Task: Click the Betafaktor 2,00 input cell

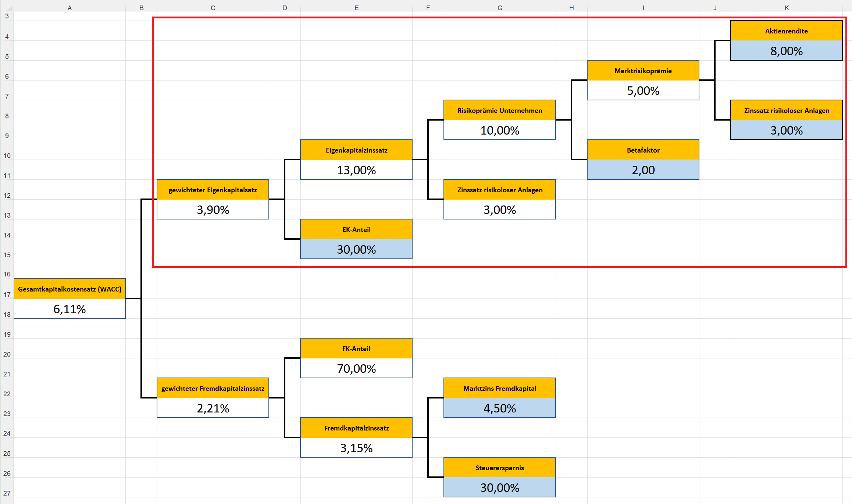Action: point(643,170)
